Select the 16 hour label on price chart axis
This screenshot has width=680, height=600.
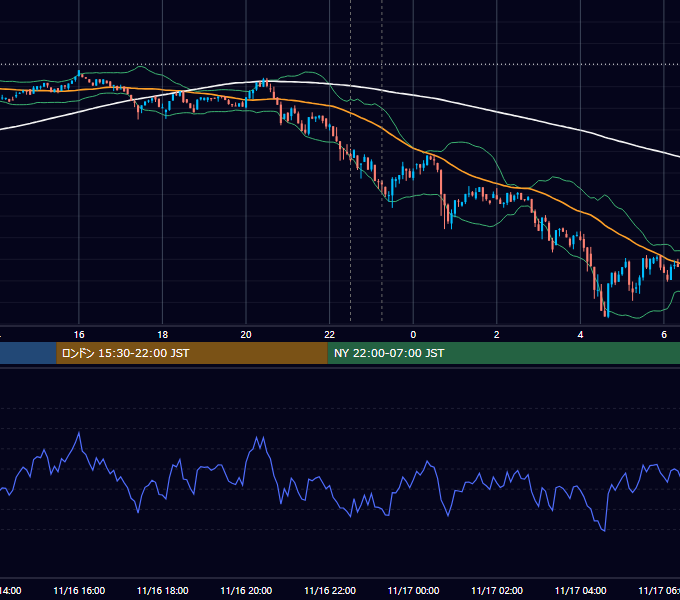79,334
